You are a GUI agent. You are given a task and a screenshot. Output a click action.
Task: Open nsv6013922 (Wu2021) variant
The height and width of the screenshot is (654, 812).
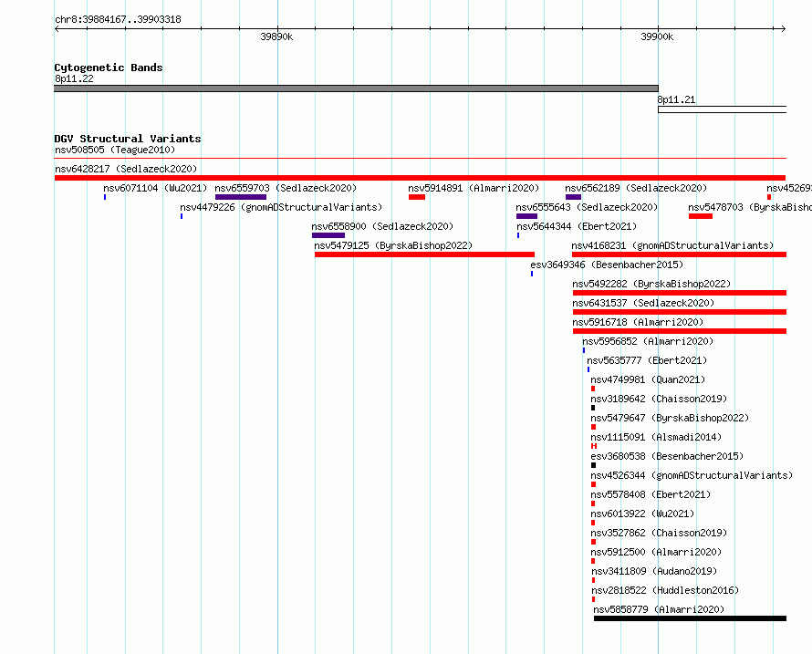point(642,514)
